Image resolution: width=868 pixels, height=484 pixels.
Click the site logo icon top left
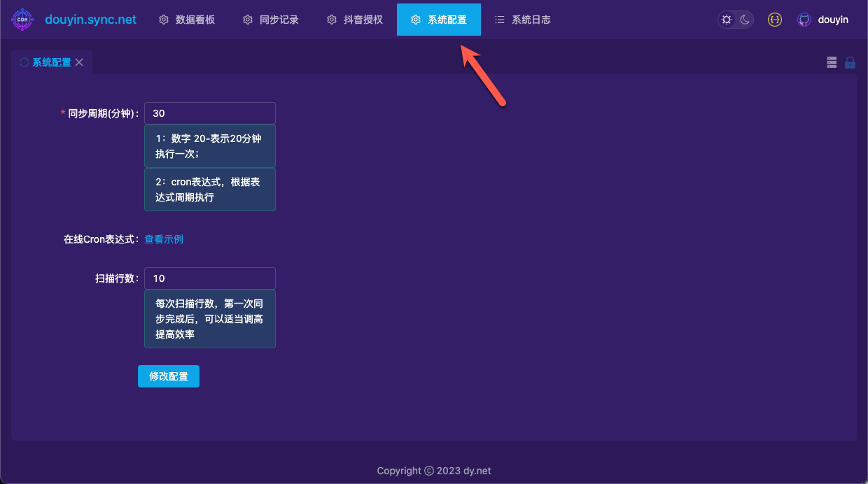click(x=22, y=19)
